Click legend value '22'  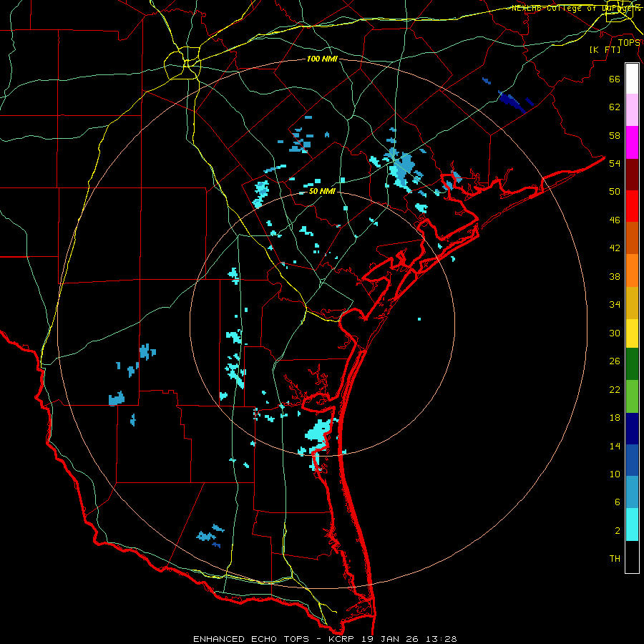click(615, 389)
